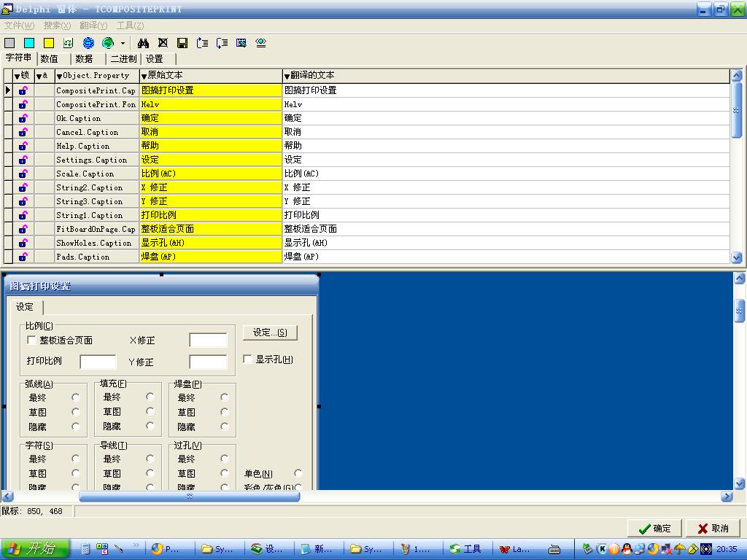747x560 pixels.
Task: Toggle lock on CompositePrint.Cap row
Action: pos(23,90)
